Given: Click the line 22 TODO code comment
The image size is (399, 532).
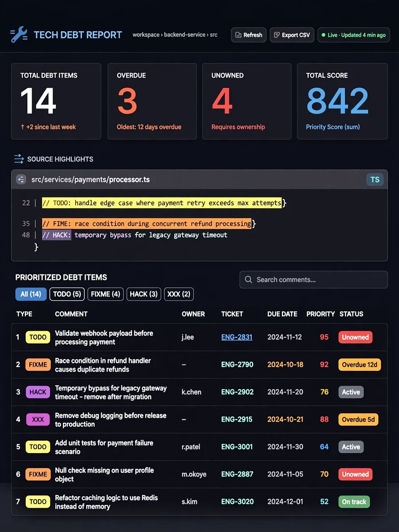Looking at the screenshot, I should [x=162, y=203].
